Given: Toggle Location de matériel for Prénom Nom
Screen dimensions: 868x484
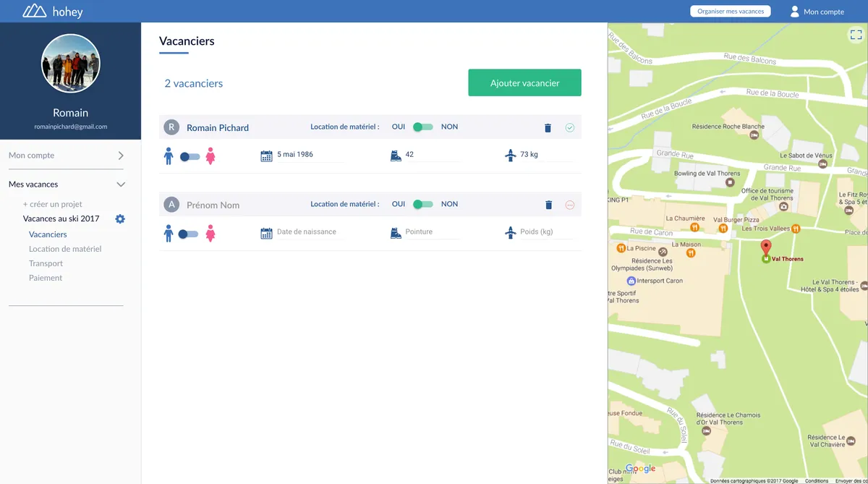Looking at the screenshot, I should [x=423, y=204].
